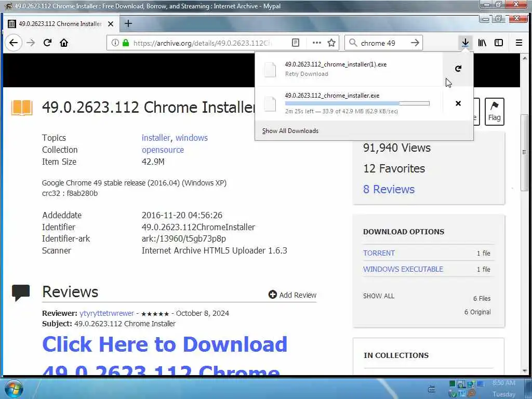Bookmark this page with the star
The height and width of the screenshot is (399, 532).
coord(331,43)
